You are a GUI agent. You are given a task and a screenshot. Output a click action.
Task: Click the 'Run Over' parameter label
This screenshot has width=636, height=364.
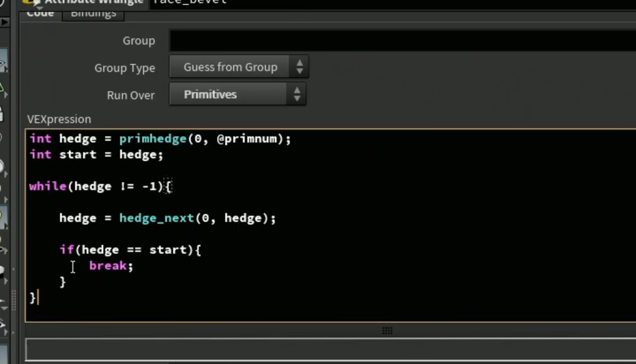click(131, 95)
